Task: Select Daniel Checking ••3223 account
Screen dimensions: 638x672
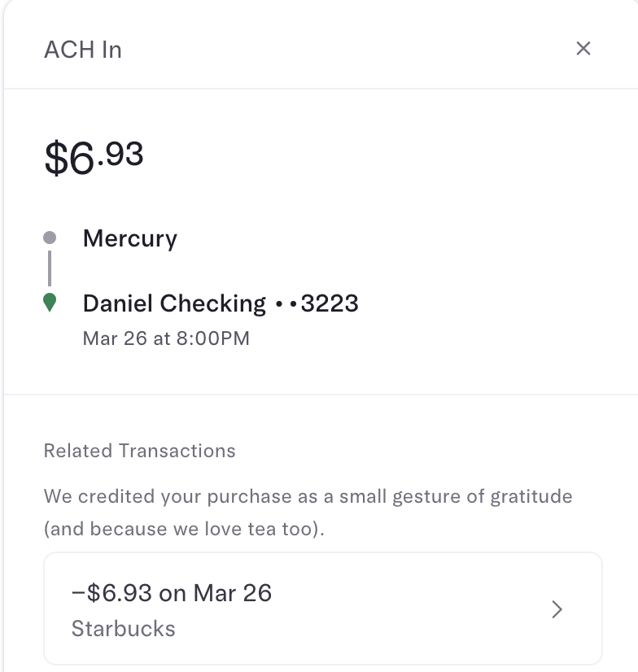Action: (x=221, y=303)
